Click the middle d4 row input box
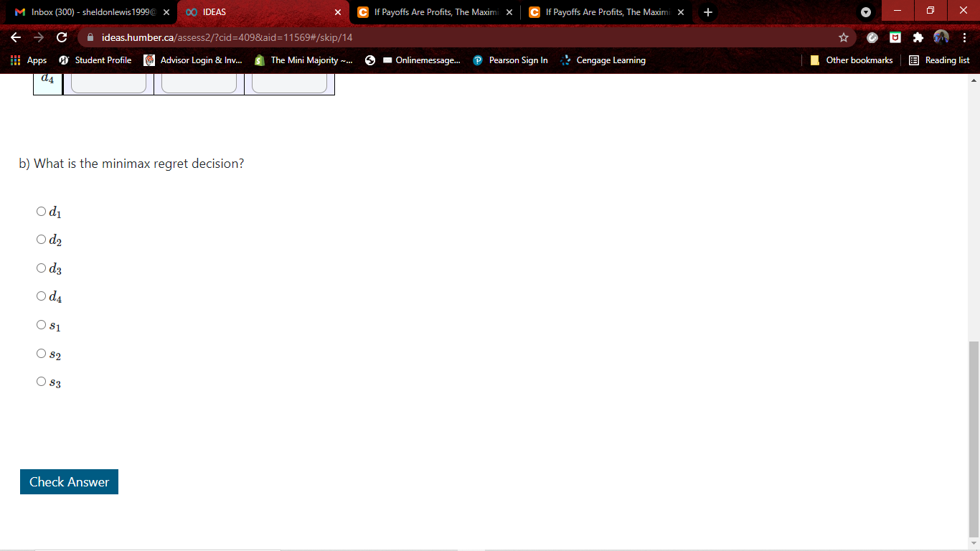The width and height of the screenshot is (980, 551). pos(199,83)
